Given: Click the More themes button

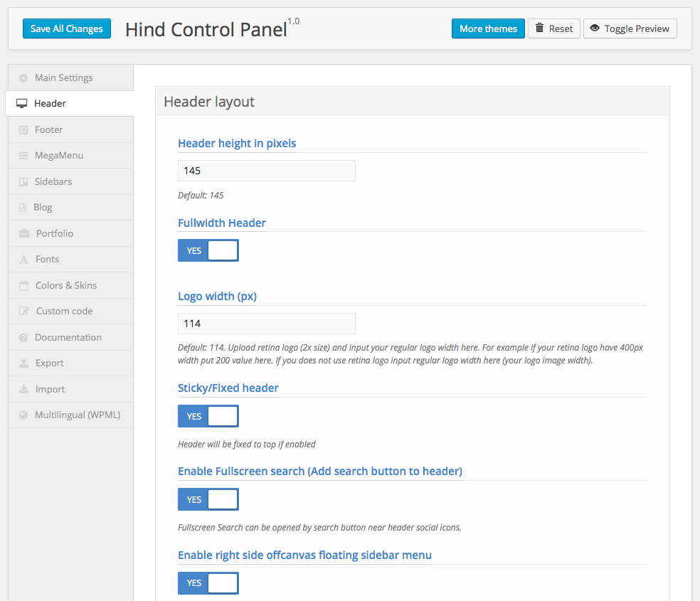Looking at the screenshot, I should point(488,28).
